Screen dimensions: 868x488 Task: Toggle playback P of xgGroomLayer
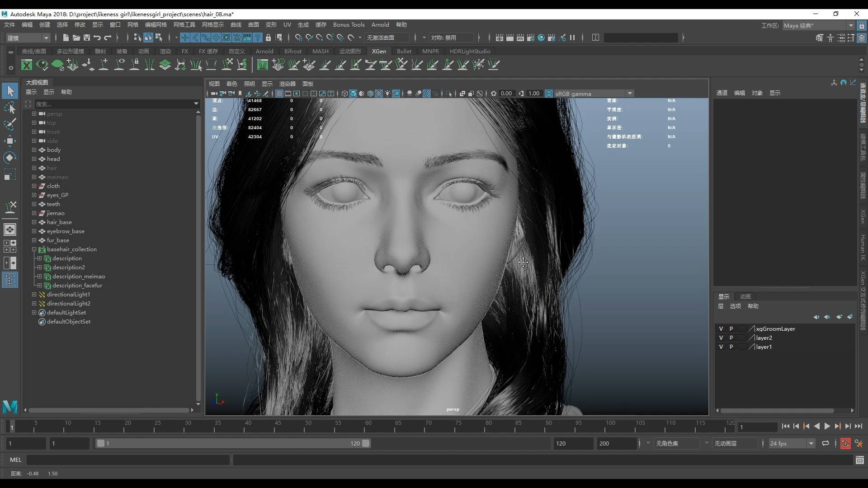[x=731, y=328]
